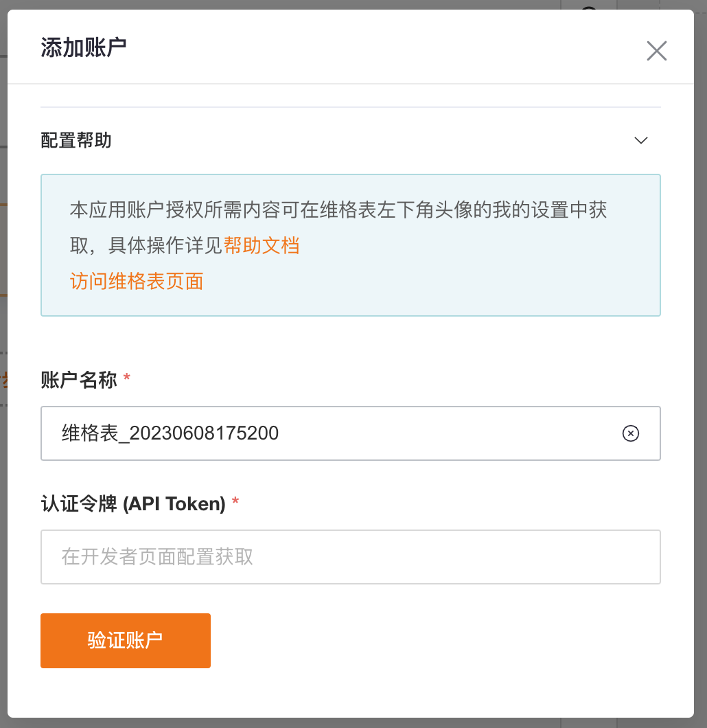Click the help description text starting with 本应用账户授权
707x728 pixels.
pyautogui.click(x=338, y=227)
